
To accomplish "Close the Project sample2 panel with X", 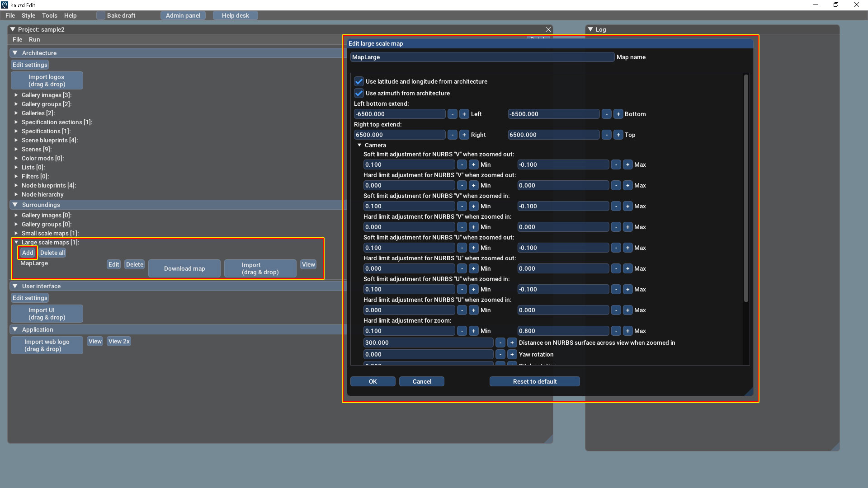I will coord(548,29).
